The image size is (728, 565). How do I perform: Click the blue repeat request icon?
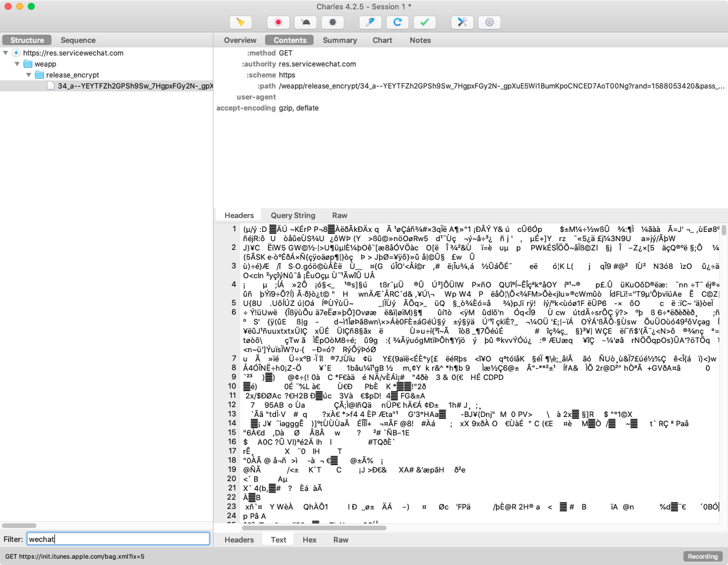click(398, 22)
